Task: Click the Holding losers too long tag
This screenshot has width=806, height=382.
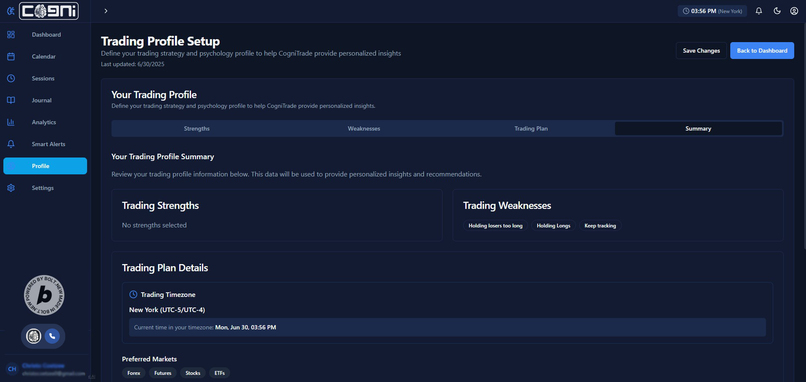Action: tap(496, 226)
